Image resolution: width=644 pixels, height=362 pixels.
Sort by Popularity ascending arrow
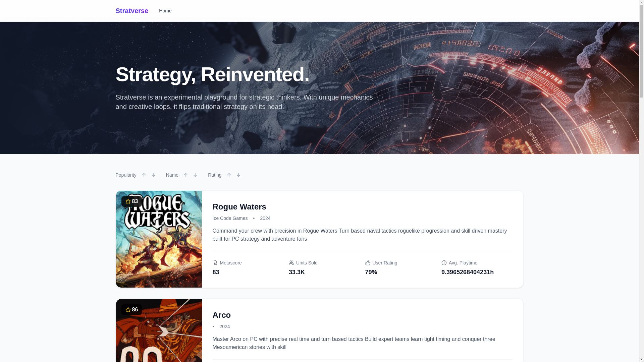(x=144, y=175)
